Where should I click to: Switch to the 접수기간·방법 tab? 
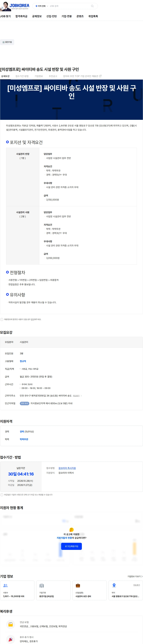coord(22,76)
